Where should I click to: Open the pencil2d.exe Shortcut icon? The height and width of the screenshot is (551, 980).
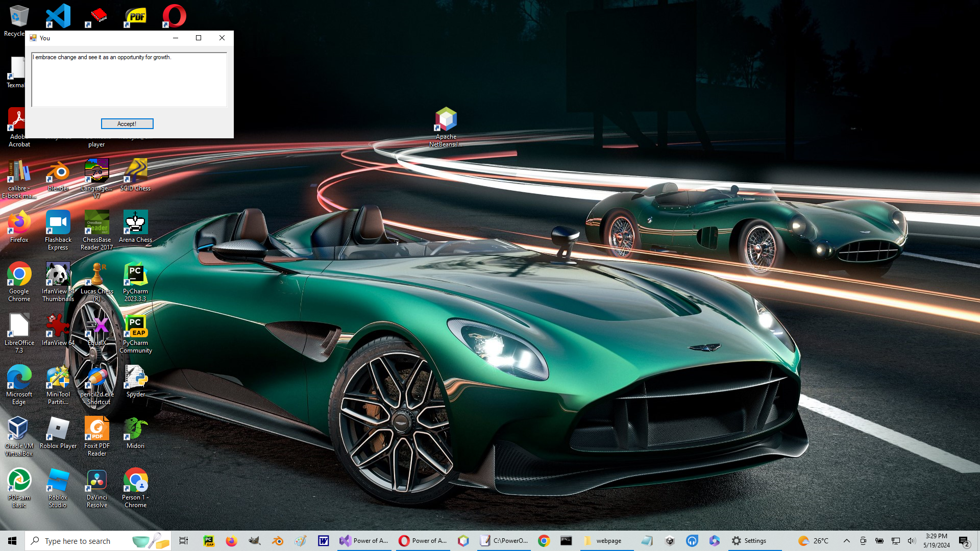[x=97, y=385]
